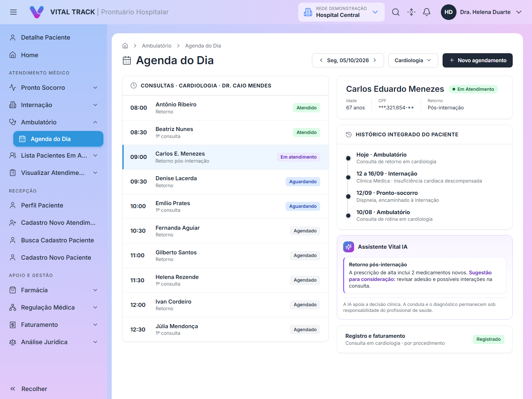Click Registrado status badge
Viewport: 532px width, 399px height.
click(x=488, y=339)
